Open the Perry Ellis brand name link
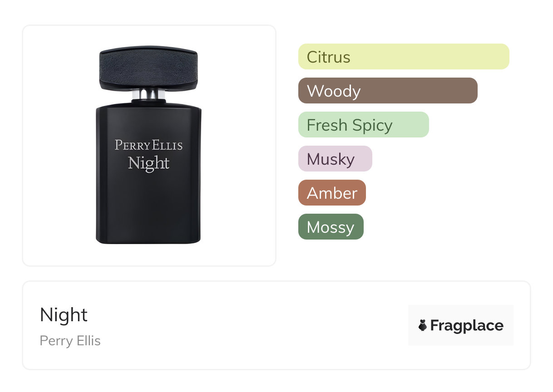The width and height of the screenshot is (553, 392). point(70,341)
